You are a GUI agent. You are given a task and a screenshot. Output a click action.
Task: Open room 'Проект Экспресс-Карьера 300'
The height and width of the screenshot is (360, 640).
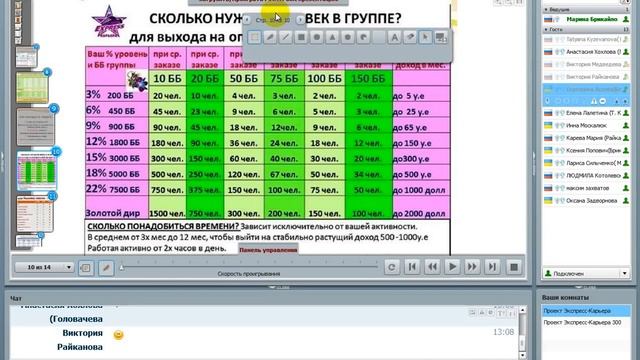(x=586, y=323)
